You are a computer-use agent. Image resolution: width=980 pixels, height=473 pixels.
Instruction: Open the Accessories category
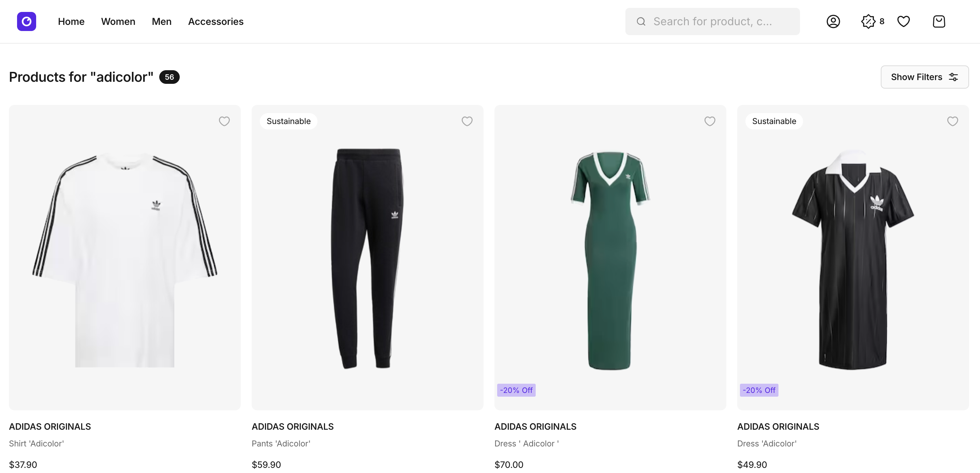pos(216,21)
